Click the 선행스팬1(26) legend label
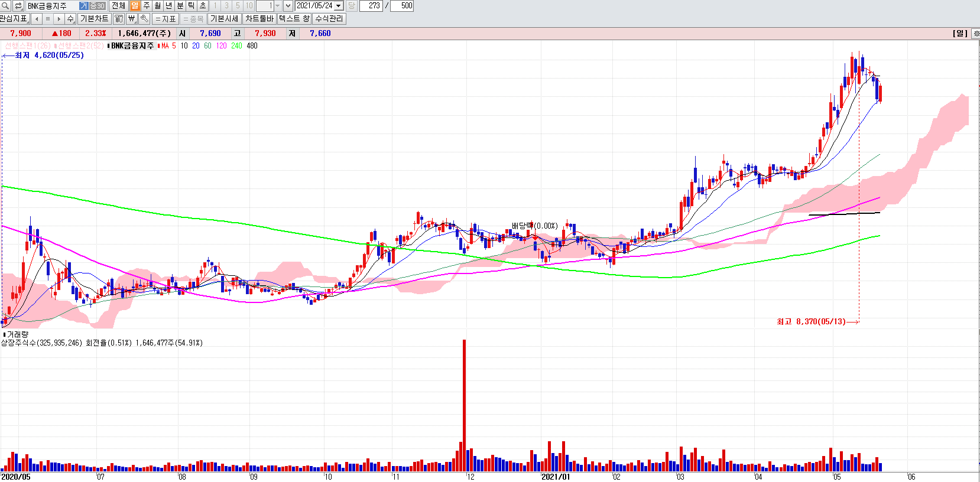The image size is (980, 482). [28, 45]
